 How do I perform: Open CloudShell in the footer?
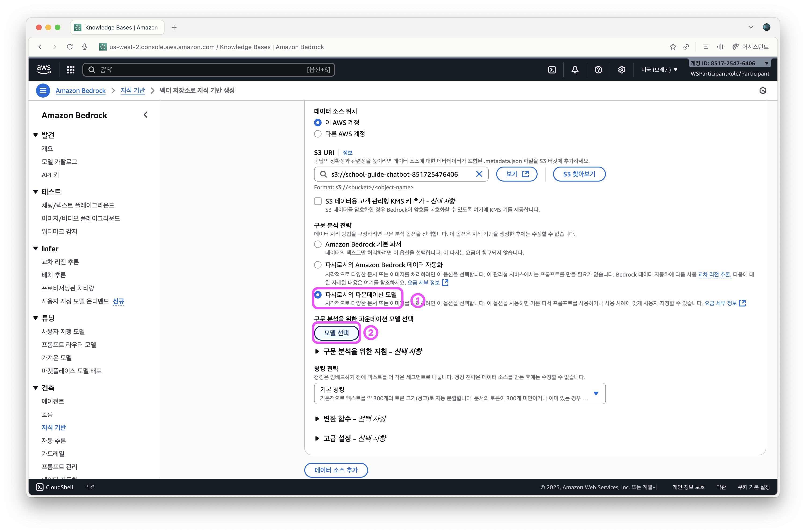55,487
